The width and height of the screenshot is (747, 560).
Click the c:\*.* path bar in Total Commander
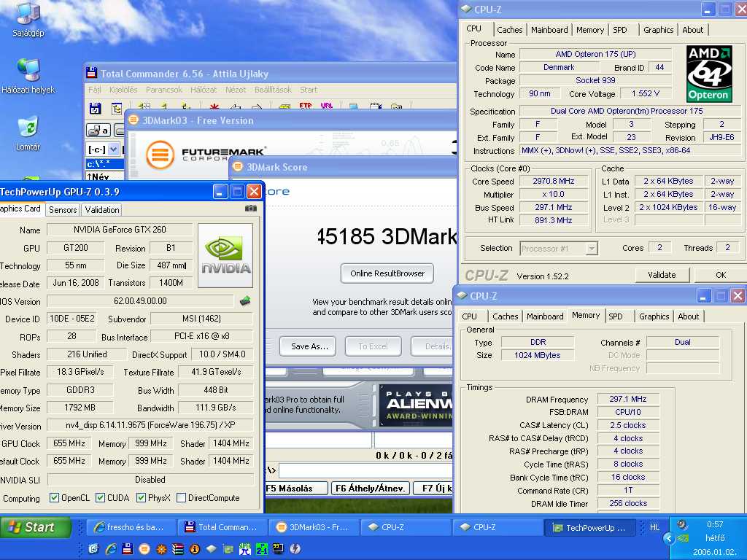[104, 164]
